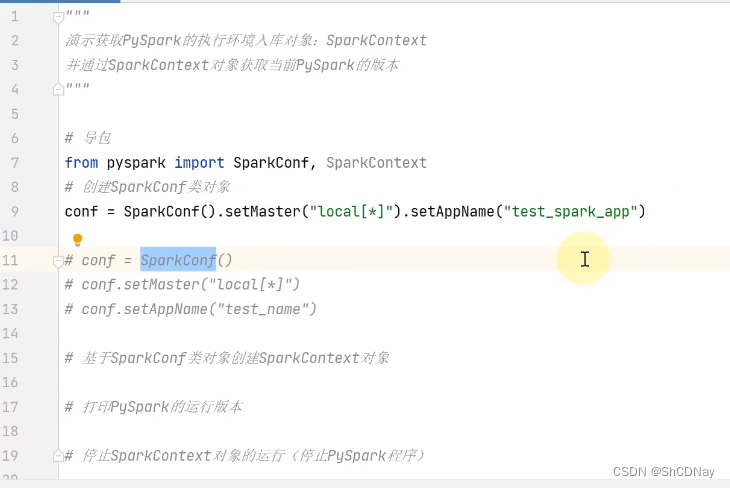Click line number 15 in the gutter
Viewport: 730px width, 488px height.
click(14, 357)
